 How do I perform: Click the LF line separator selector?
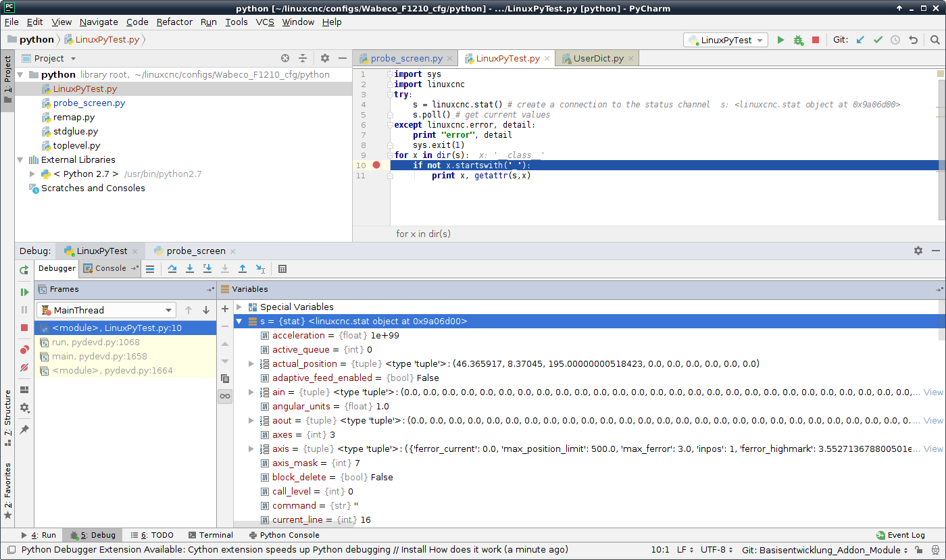(x=684, y=550)
